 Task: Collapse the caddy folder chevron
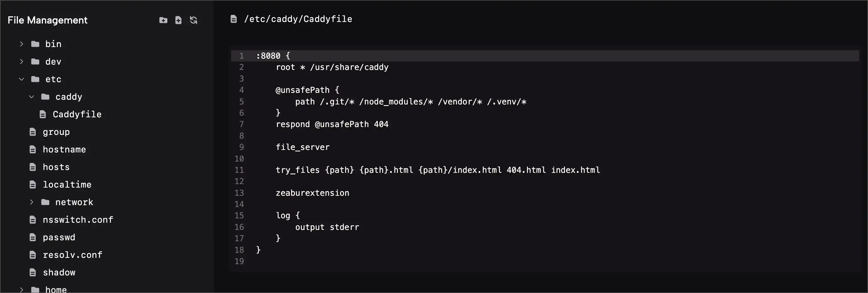[32, 97]
